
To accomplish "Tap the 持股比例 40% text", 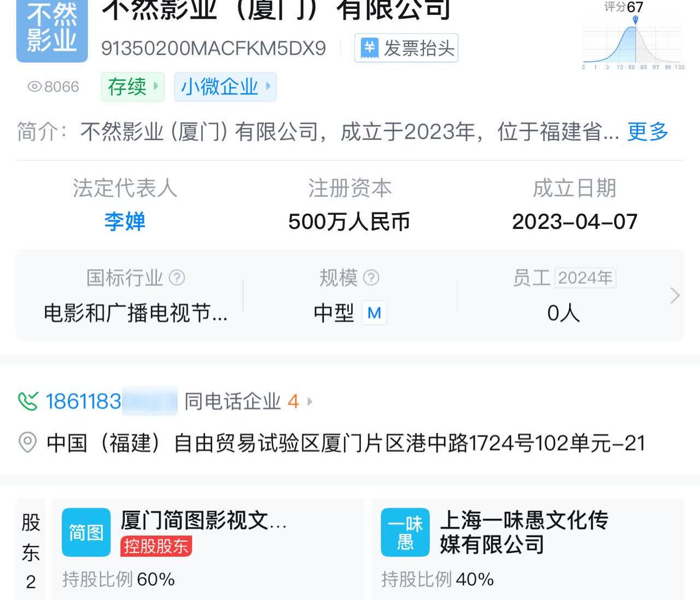I will click(x=437, y=579).
